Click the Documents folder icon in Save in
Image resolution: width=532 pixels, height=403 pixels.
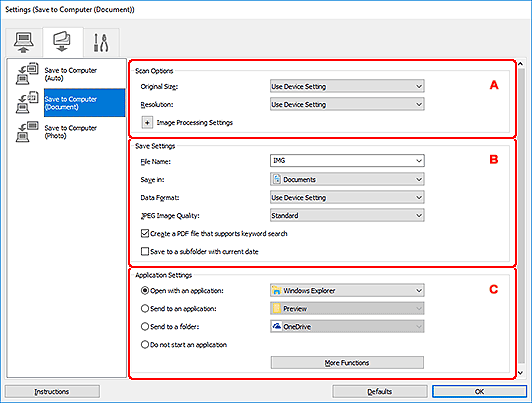click(x=277, y=179)
